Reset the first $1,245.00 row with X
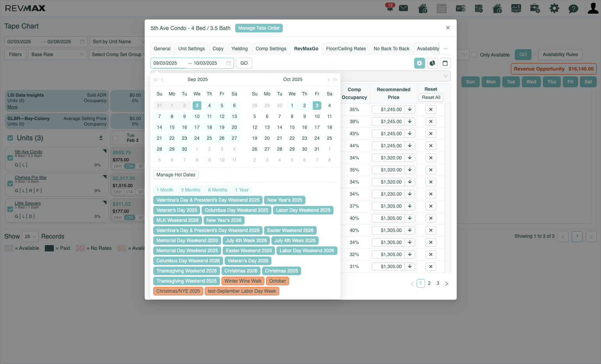601x364 pixels. (x=431, y=110)
